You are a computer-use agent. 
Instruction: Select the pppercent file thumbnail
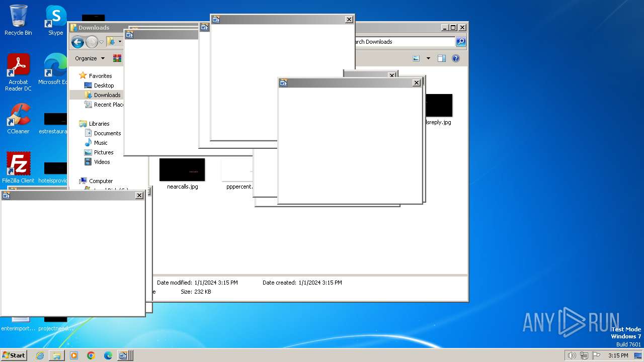click(x=237, y=170)
